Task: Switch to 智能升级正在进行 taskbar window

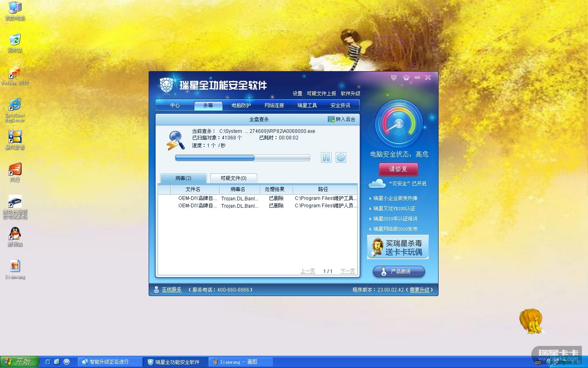Action: (x=110, y=362)
